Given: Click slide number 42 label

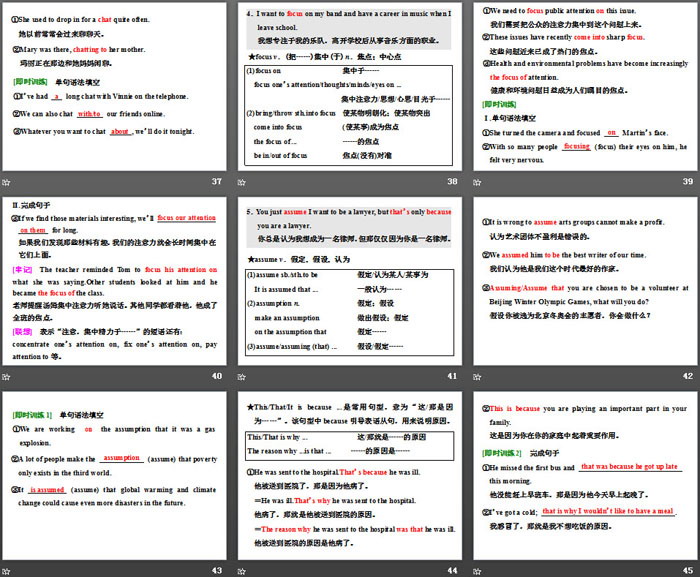Looking at the screenshot, I should (x=688, y=376).
